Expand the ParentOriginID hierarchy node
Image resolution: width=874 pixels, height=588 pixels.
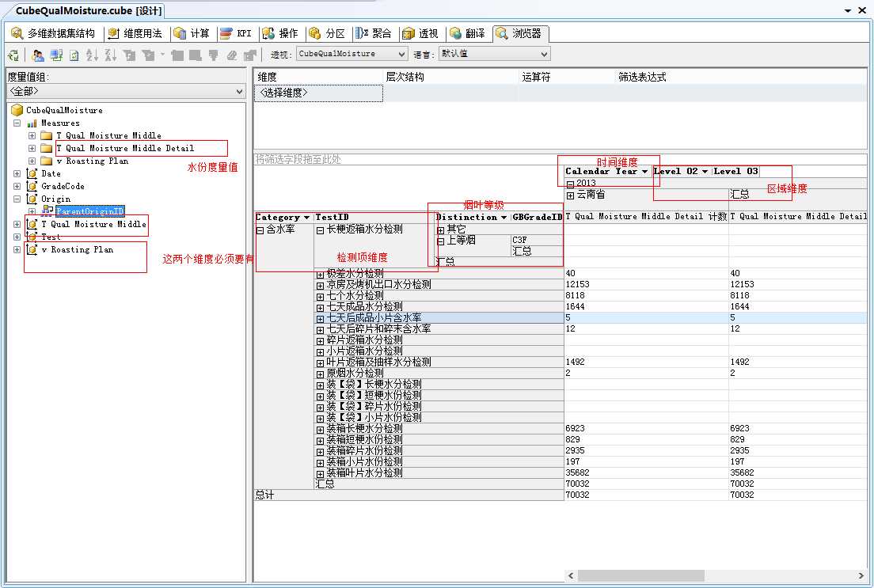pyautogui.click(x=32, y=212)
